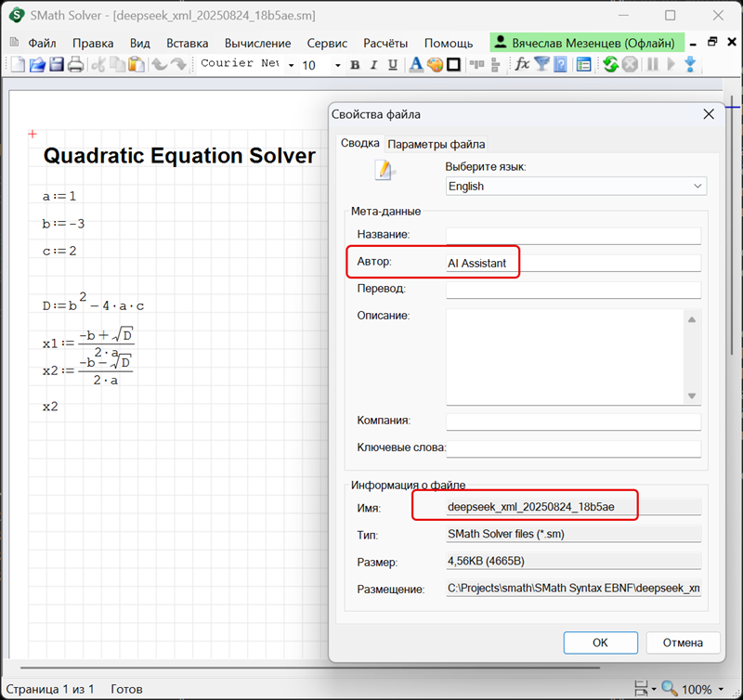This screenshot has height=700, width=743.
Task: Open the Вычисление menu
Action: coord(257,43)
